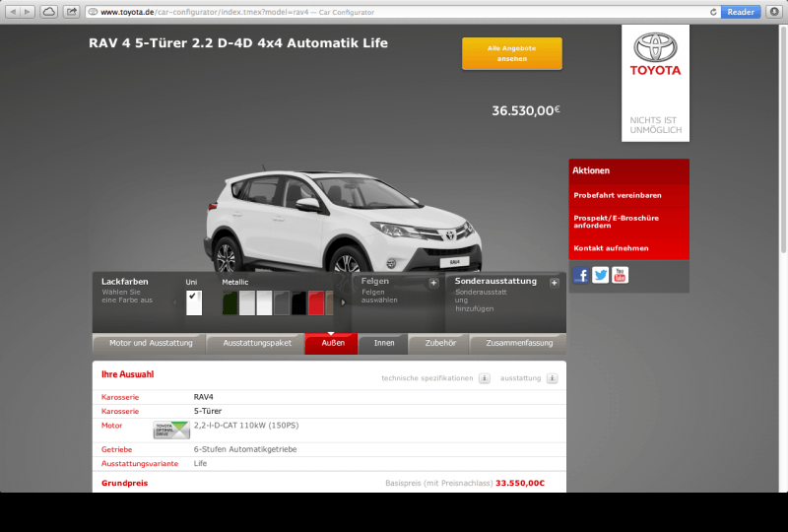
Task: Open iCloud tabs cloud icon
Action: pos(48,12)
